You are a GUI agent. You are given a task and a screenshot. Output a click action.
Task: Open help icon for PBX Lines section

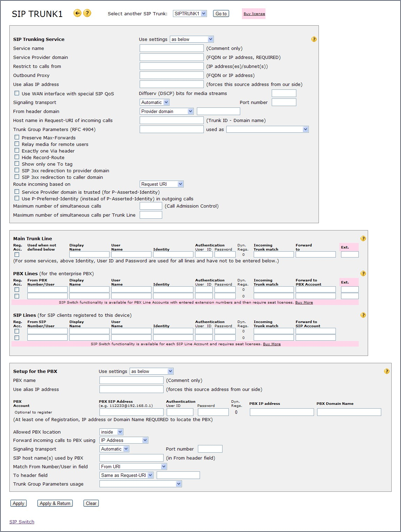pyautogui.click(x=363, y=273)
